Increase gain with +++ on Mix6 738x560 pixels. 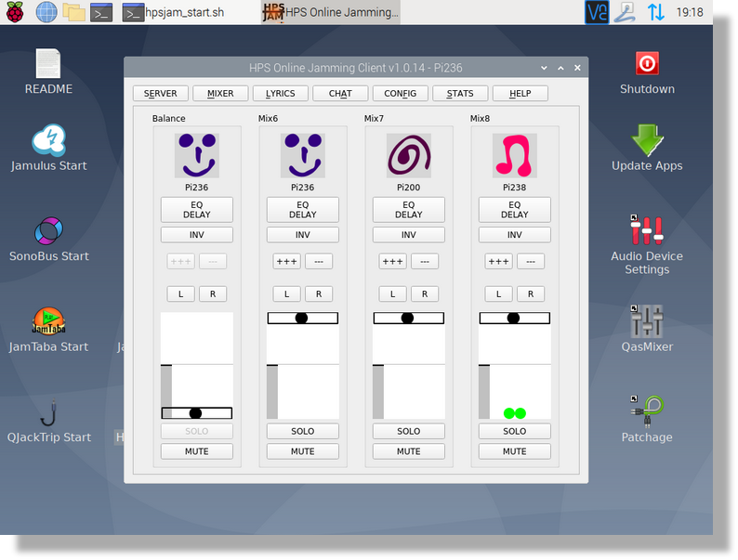pyautogui.click(x=286, y=262)
